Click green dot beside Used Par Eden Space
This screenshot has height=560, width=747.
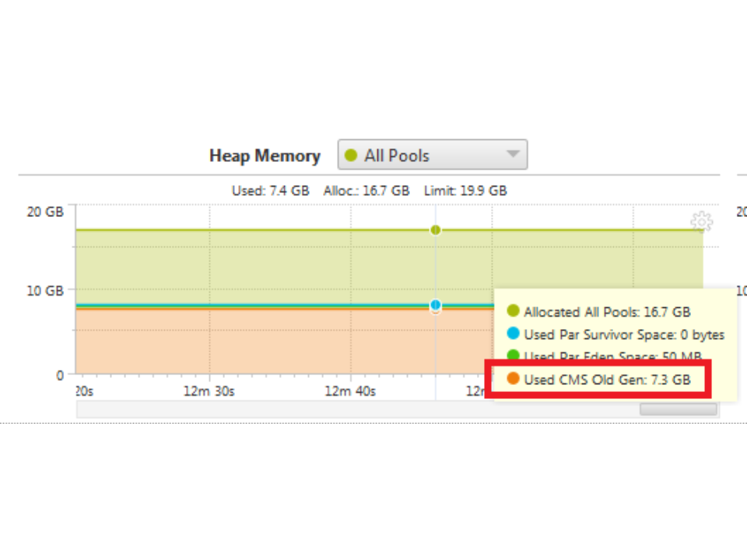pos(513,355)
